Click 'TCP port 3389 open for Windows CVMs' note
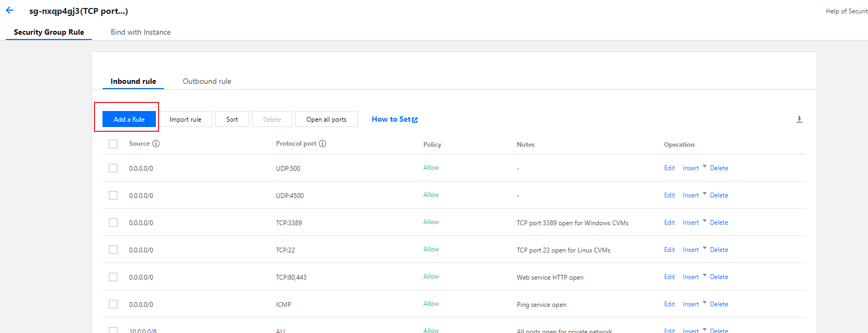Image resolution: width=868 pixels, height=333 pixels. pos(572,223)
